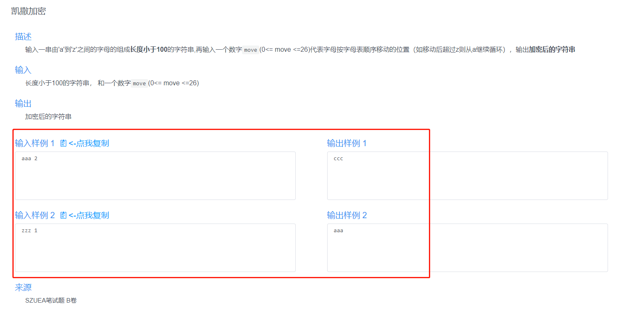This screenshot has height=320, width=644.
Task: Click the '输入' section heading
Action: (23, 70)
